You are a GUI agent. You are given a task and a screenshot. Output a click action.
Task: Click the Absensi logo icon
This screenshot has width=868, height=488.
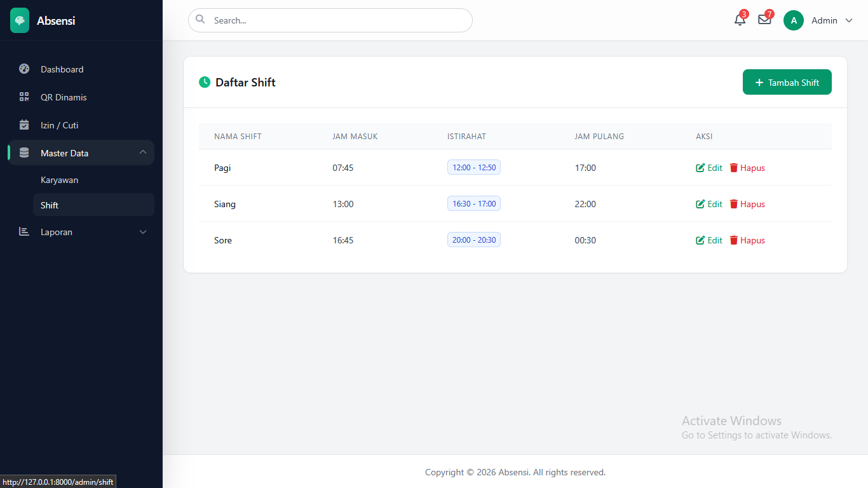(20, 20)
